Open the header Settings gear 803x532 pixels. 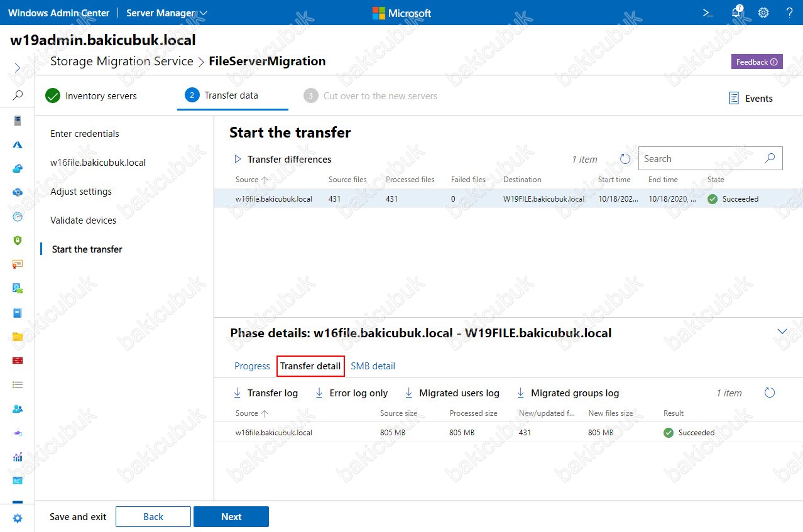pos(763,13)
